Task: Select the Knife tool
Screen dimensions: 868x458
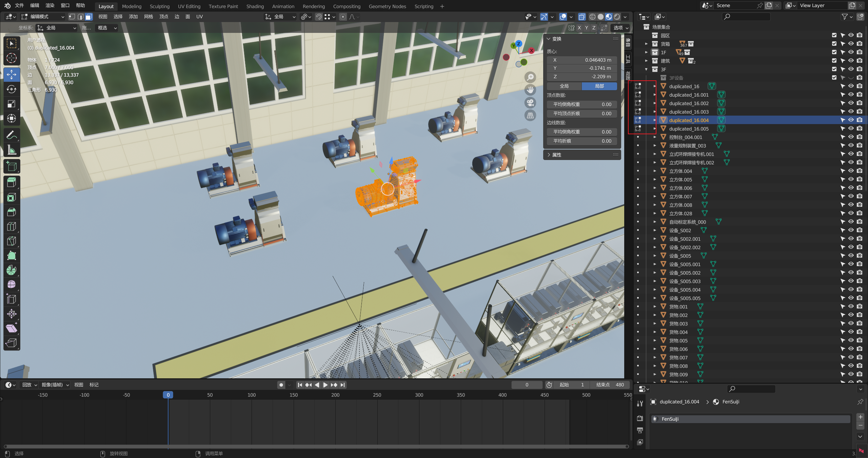Action: [x=12, y=241]
